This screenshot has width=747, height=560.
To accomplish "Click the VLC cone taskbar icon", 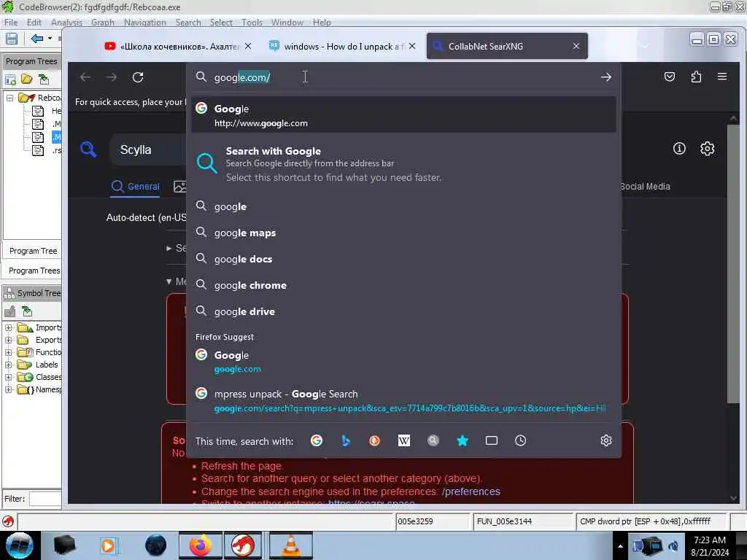I will pos(290,545).
